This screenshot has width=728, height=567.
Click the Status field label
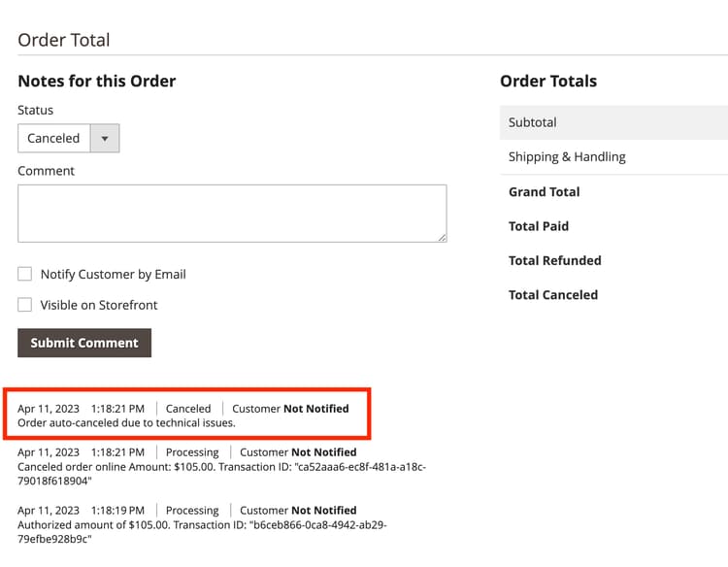pos(36,110)
